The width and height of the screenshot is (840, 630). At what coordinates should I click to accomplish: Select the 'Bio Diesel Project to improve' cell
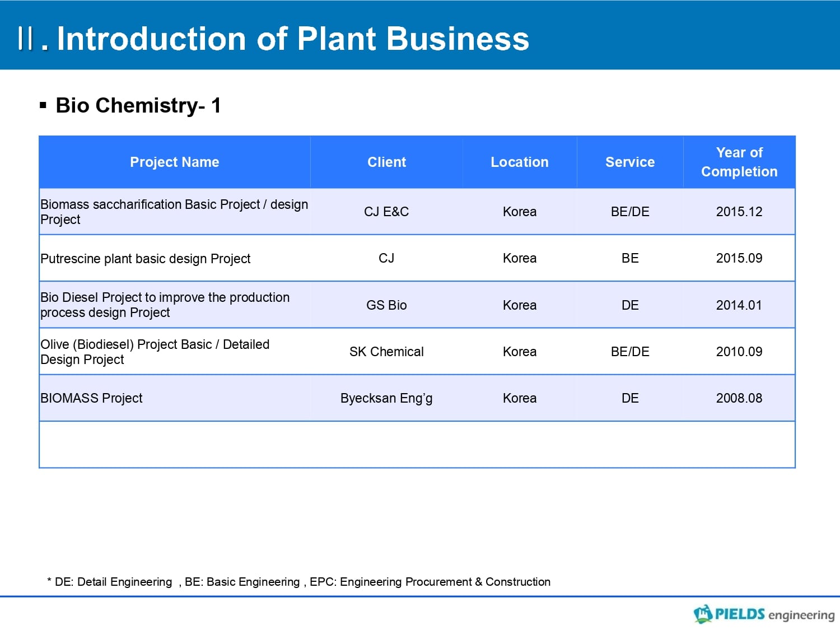[x=175, y=305]
